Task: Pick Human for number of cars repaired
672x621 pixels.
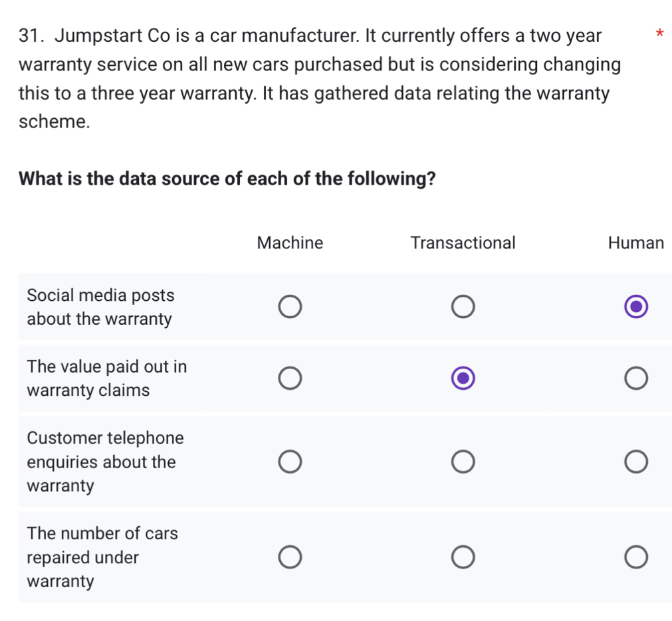Action: click(x=635, y=557)
